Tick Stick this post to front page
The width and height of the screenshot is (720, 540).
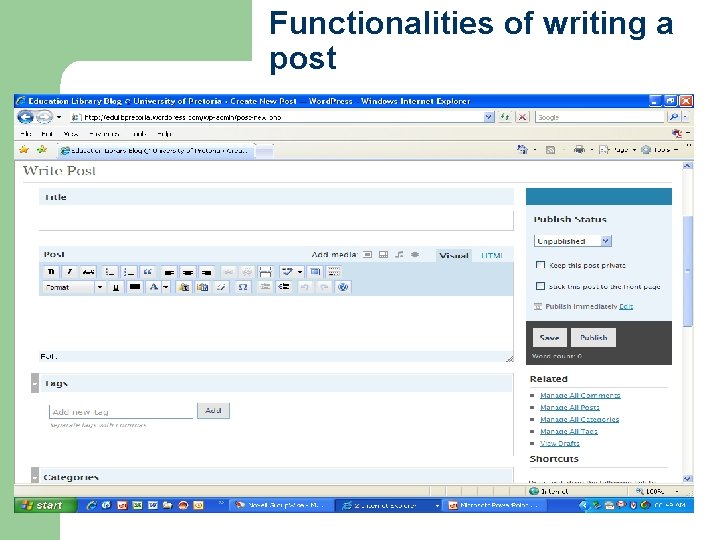540,286
